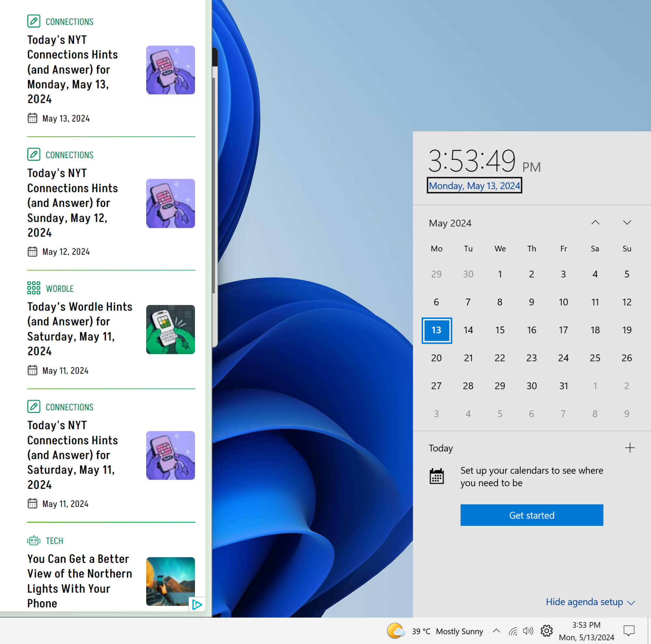Screen dimensions: 651x644
Task: Open thumbnail of Monday May 13 Connections article
Action: coord(171,70)
